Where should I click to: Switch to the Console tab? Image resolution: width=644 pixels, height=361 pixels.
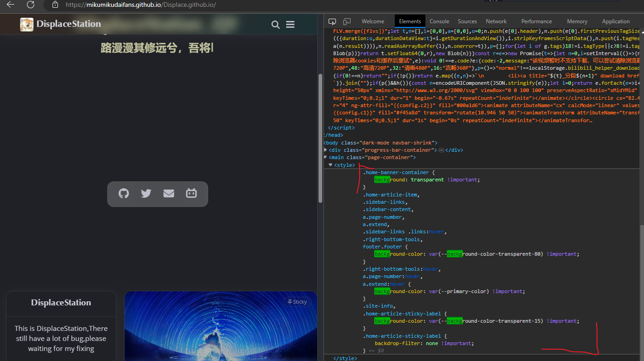coord(439,21)
